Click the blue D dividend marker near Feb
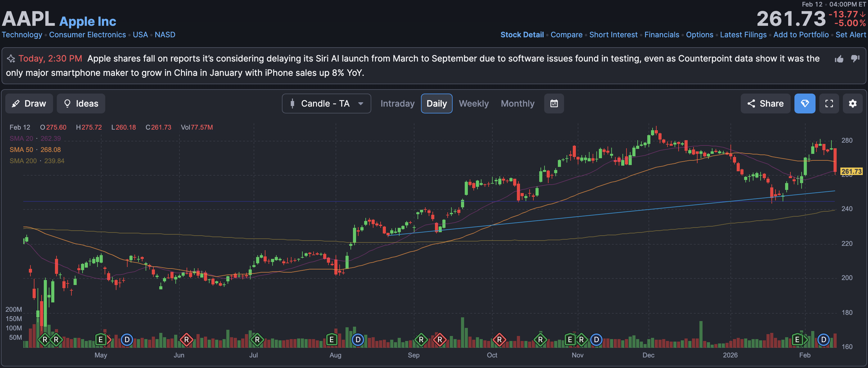Screen dimensions: 868x368 [x=823, y=339]
